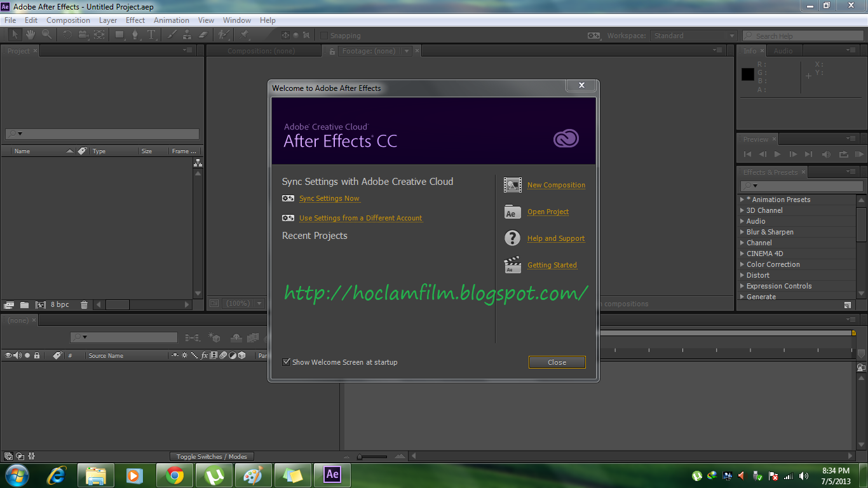
Task: Select the Rectangle shape tool
Action: pos(119,35)
